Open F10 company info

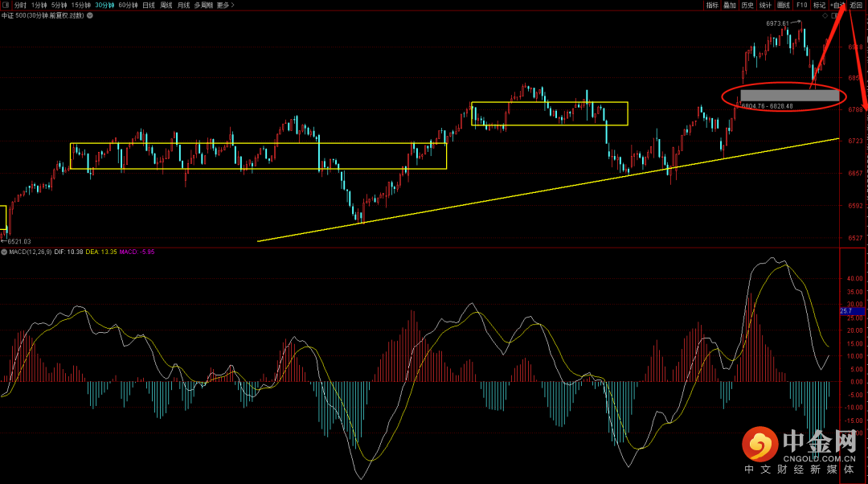[x=801, y=5]
